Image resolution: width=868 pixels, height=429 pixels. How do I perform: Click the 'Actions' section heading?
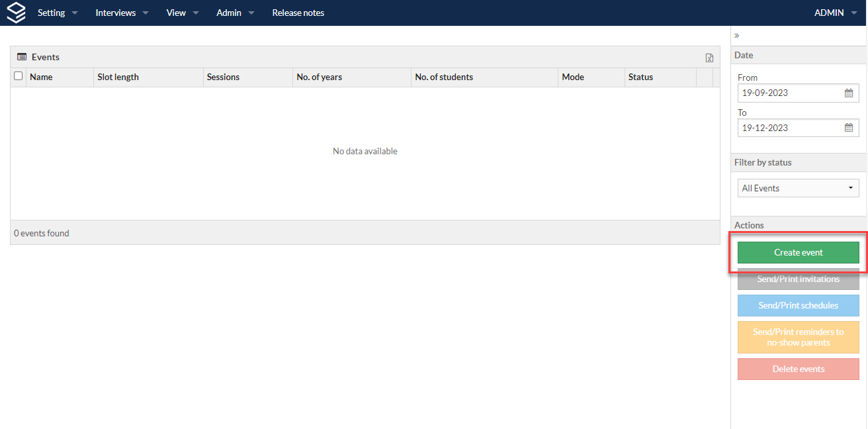coord(749,225)
